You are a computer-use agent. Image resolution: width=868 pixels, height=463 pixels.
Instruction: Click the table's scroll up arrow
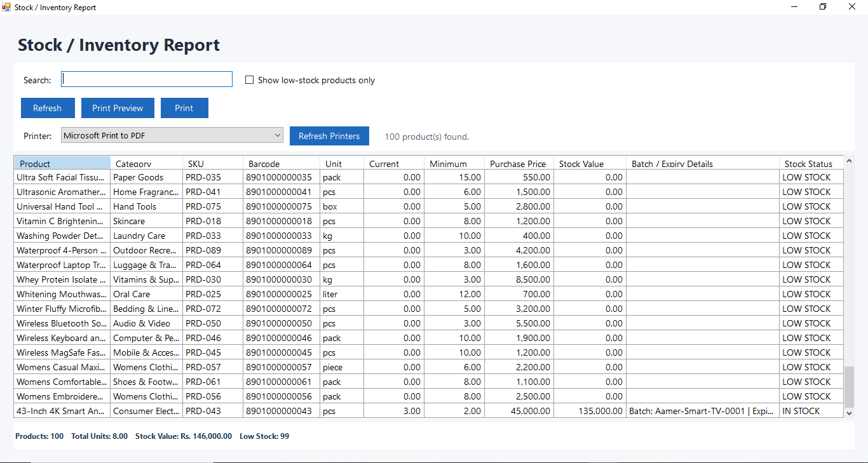(850, 161)
